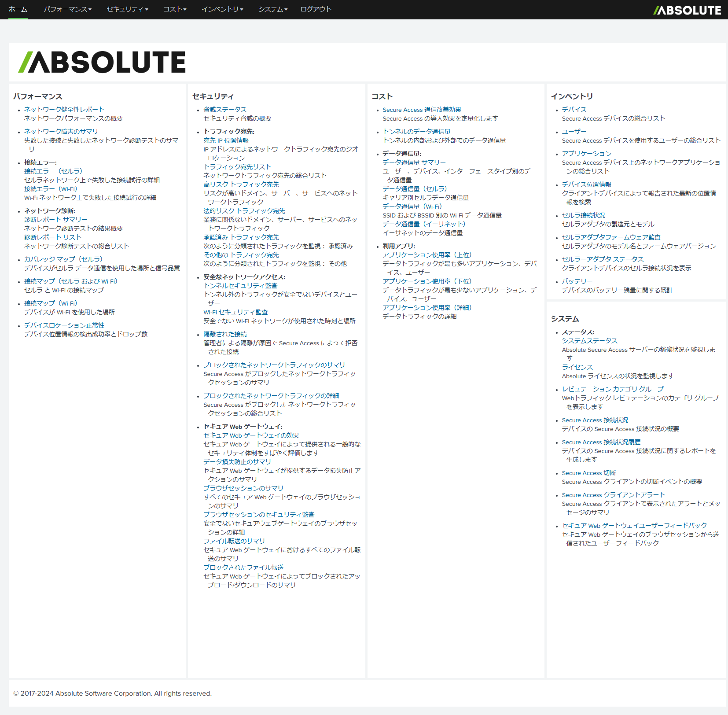
Task: Open 宛先 IP 位置情報 link
Action: 226,140
